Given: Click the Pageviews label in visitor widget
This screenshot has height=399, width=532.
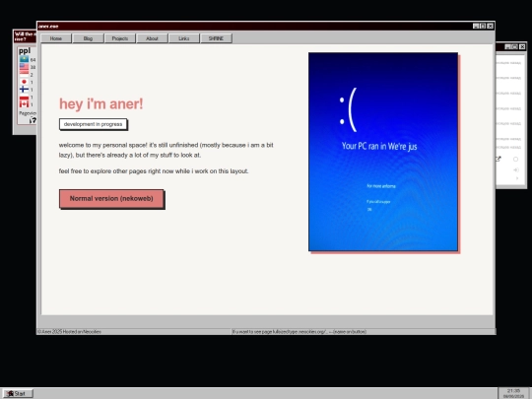Looking at the screenshot, I should (28, 113).
